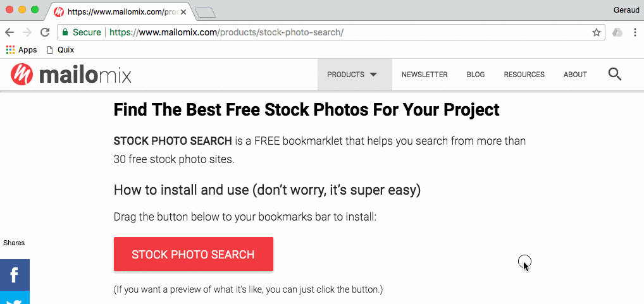The image size is (644, 304).
Task: Share page via Twitter icon
Action: 15,298
